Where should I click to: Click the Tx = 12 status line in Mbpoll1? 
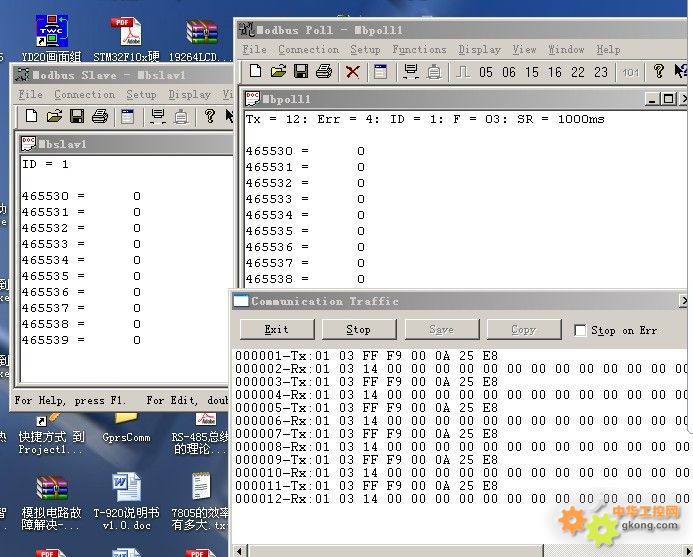coord(425,119)
